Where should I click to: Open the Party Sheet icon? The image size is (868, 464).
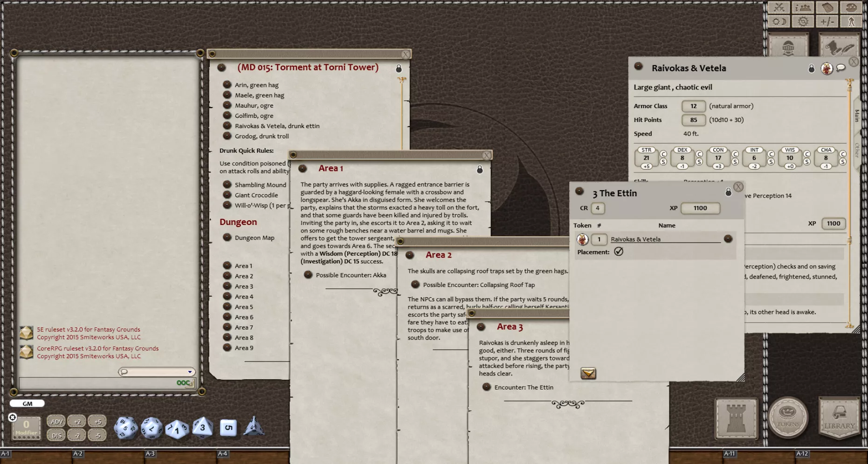pyautogui.click(x=803, y=7)
